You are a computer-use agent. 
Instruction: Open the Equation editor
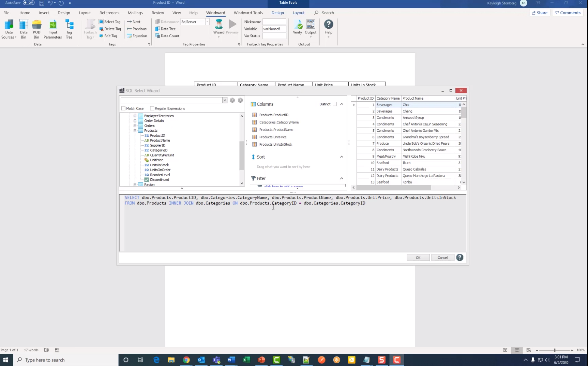click(x=137, y=36)
